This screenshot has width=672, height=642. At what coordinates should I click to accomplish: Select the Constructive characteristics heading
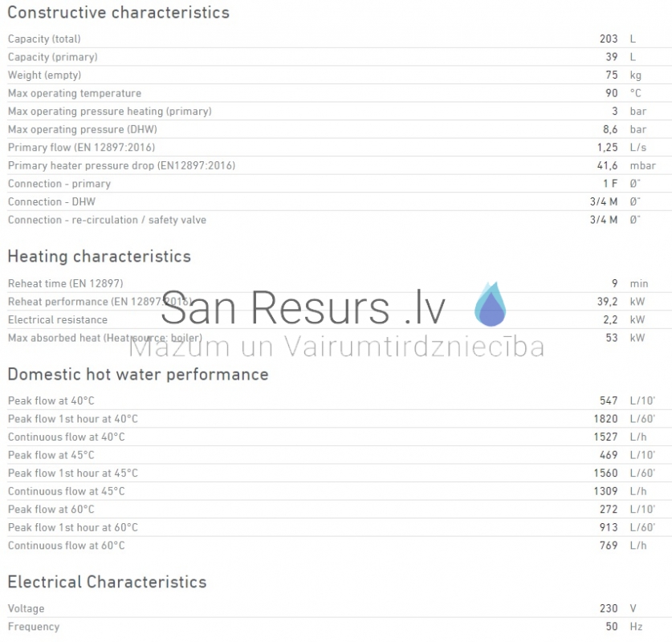[118, 12]
